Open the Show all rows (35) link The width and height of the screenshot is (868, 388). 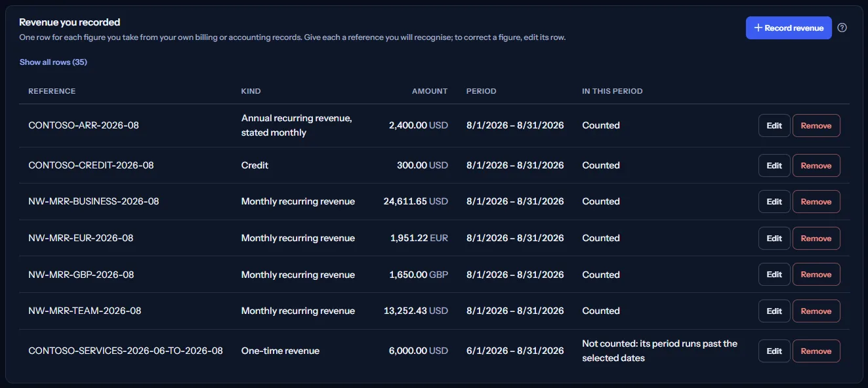53,62
